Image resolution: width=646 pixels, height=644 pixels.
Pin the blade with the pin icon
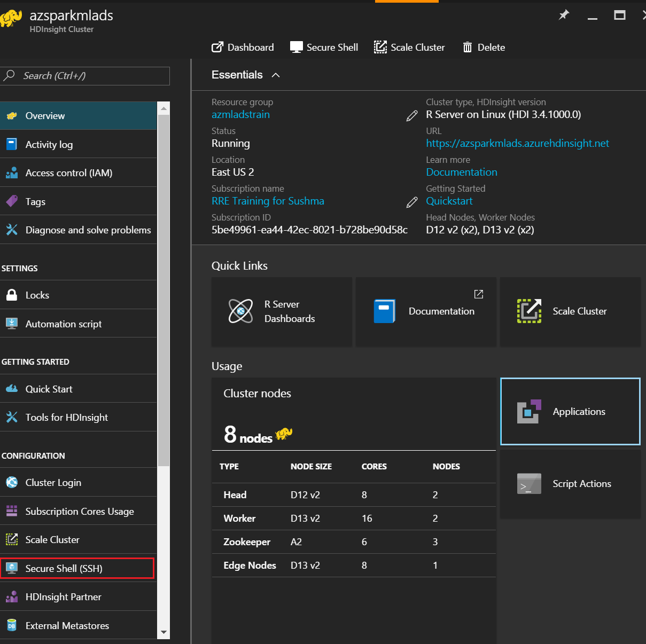(x=564, y=15)
